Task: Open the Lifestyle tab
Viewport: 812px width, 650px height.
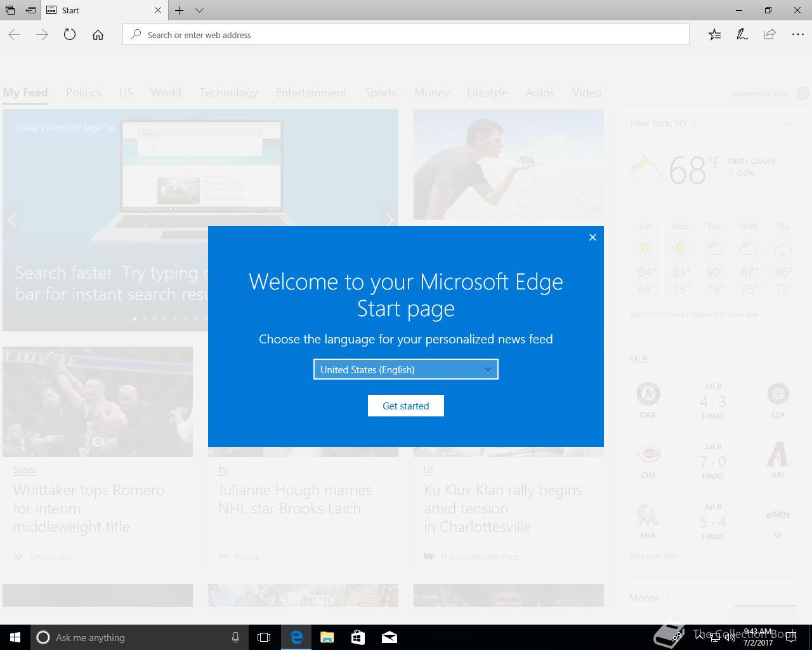Action: click(x=487, y=93)
